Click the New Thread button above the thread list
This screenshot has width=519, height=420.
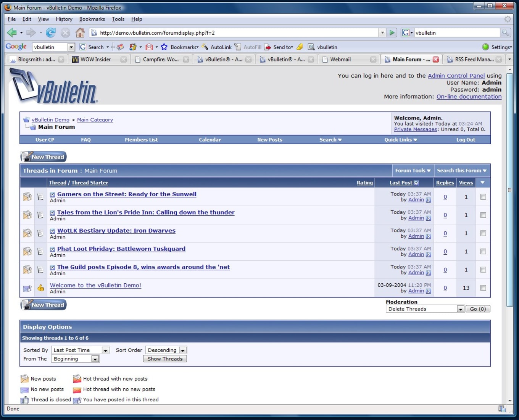click(44, 157)
